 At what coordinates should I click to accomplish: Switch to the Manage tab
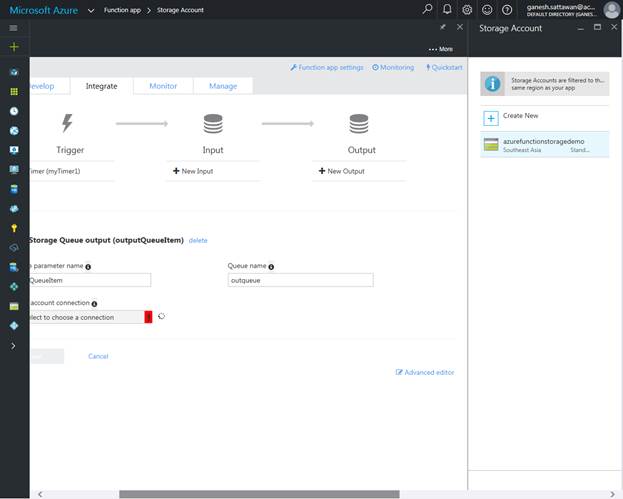click(x=223, y=86)
